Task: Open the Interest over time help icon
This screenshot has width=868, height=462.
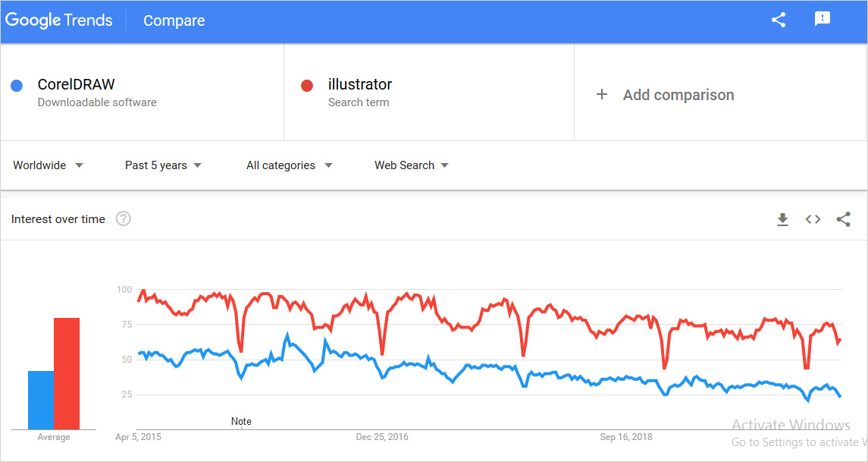Action: (124, 219)
